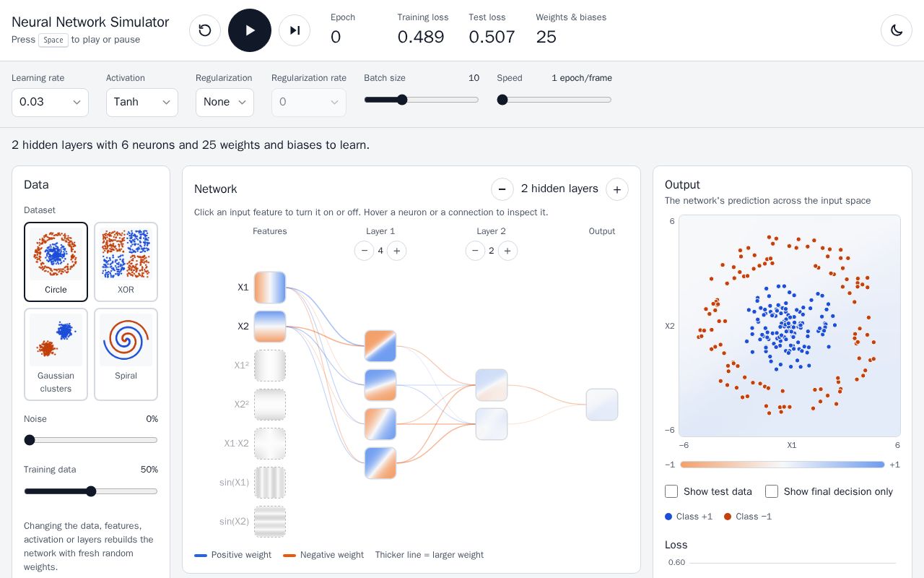Click the Speed slider
924x578 pixels.
(x=554, y=100)
